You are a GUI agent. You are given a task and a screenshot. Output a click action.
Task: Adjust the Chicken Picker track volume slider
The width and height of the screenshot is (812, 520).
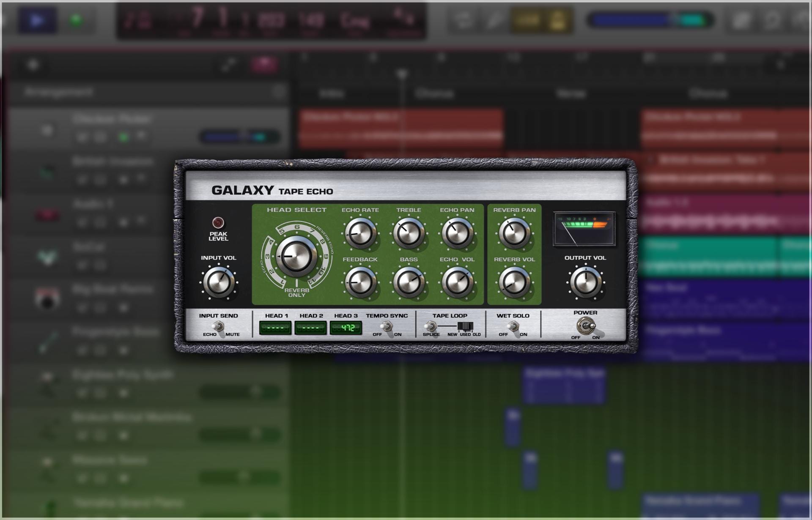click(x=239, y=137)
